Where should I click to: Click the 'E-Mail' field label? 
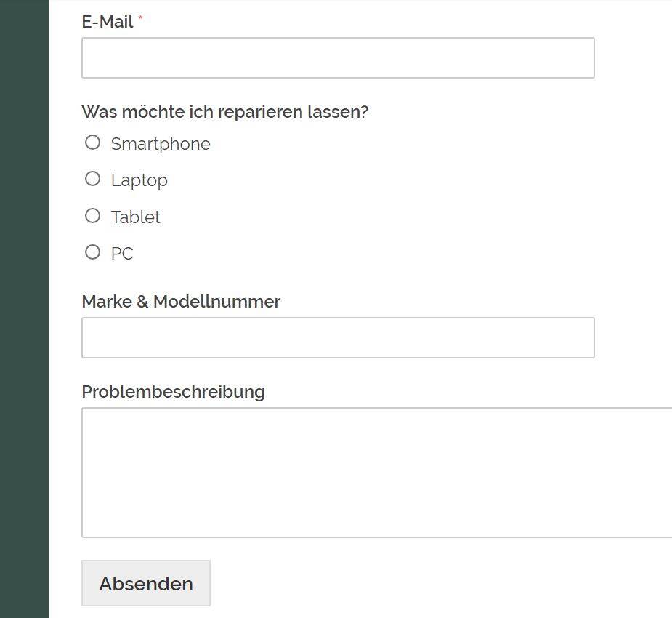tap(107, 22)
